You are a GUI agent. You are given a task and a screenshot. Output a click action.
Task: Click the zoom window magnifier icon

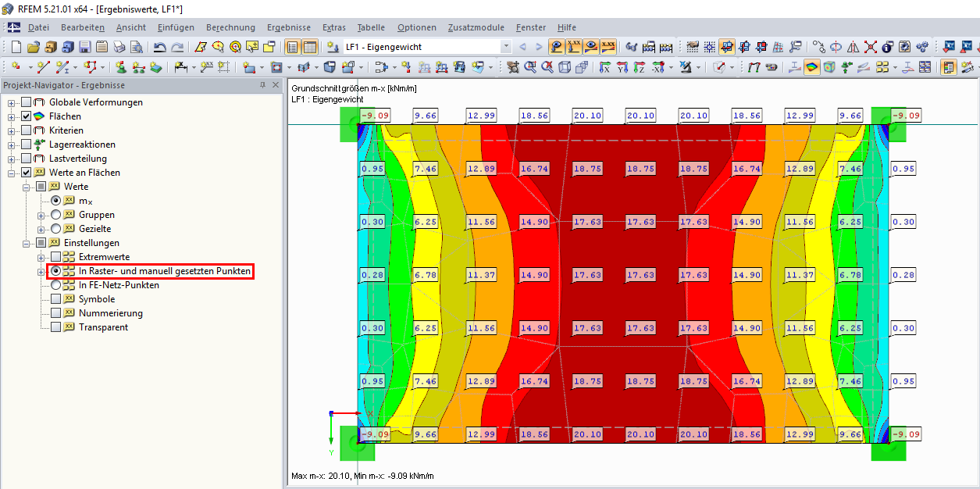(530, 67)
